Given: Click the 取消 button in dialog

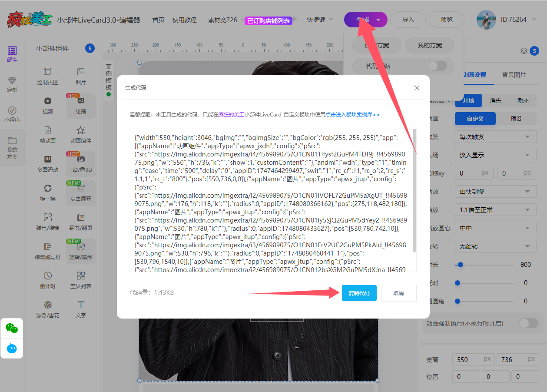Looking at the screenshot, I should tap(398, 293).
